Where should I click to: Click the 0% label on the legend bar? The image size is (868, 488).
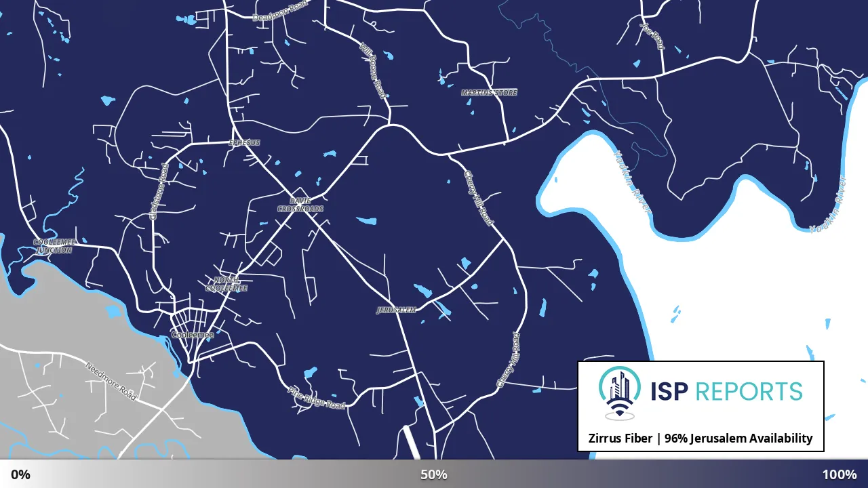20,474
